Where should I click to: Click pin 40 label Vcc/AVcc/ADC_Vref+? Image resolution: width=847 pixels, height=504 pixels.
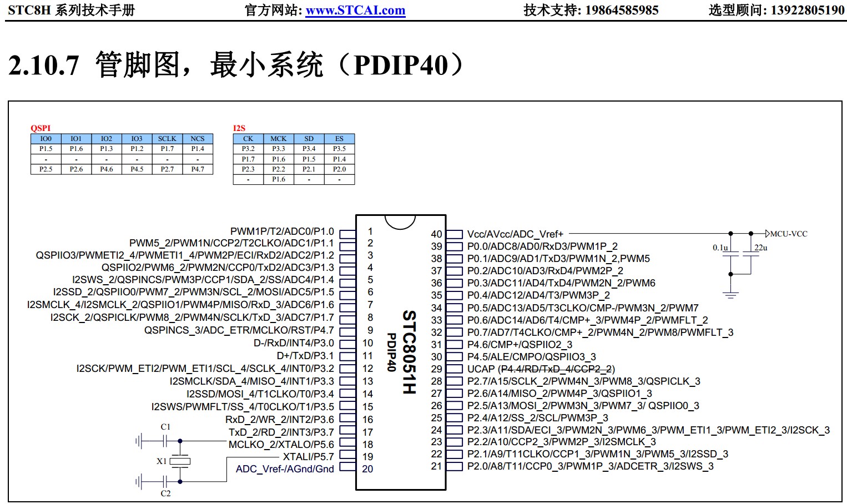click(515, 234)
